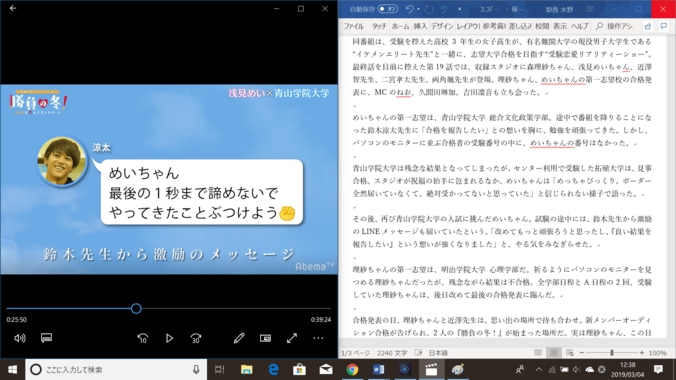
Task: Click the Share icon in Word ribbon
Action: pos(648,26)
